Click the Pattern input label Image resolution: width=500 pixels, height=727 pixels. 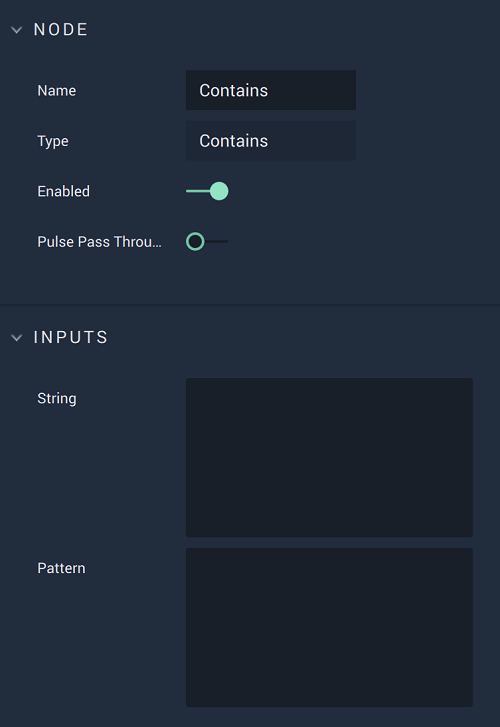pyautogui.click(x=61, y=568)
